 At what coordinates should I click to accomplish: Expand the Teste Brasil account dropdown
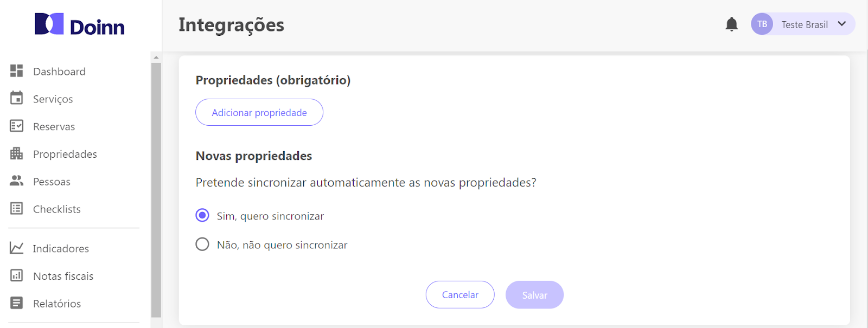pyautogui.click(x=841, y=24)
